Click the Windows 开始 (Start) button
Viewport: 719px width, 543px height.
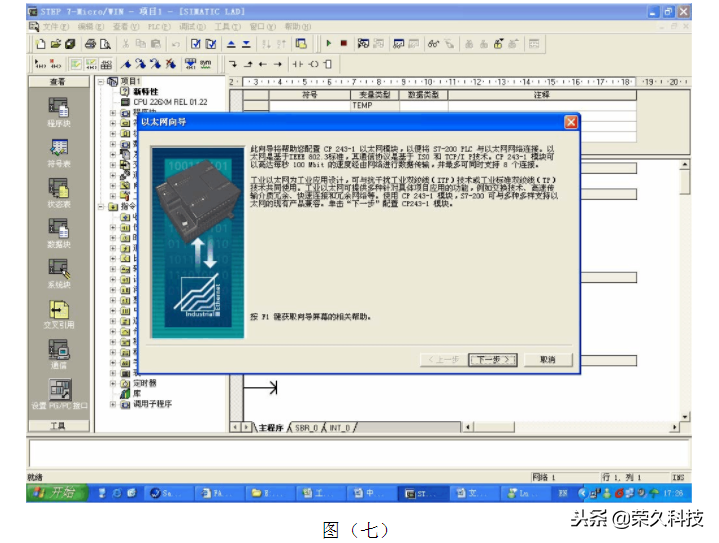point(55,493)
